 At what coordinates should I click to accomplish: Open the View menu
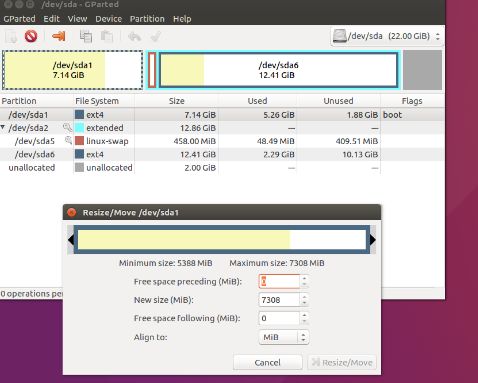(77, 19)
